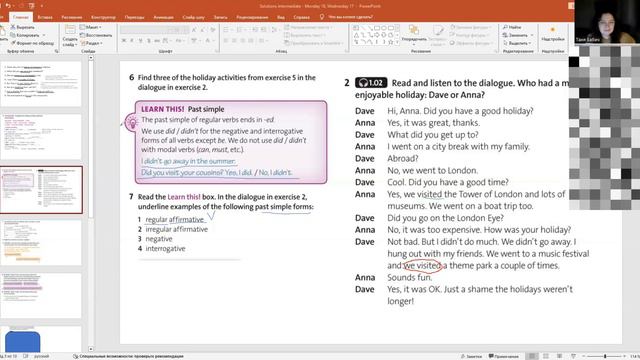This screenshot has height=360, width=640.
Task: Open the Конструктор ribbon tab
Action: (x=103, y=17)
